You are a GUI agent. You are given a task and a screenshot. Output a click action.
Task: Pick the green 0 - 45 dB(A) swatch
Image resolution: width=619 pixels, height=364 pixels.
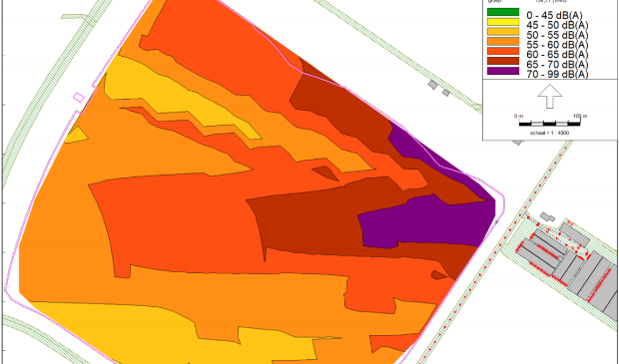[x=503, y=12]
